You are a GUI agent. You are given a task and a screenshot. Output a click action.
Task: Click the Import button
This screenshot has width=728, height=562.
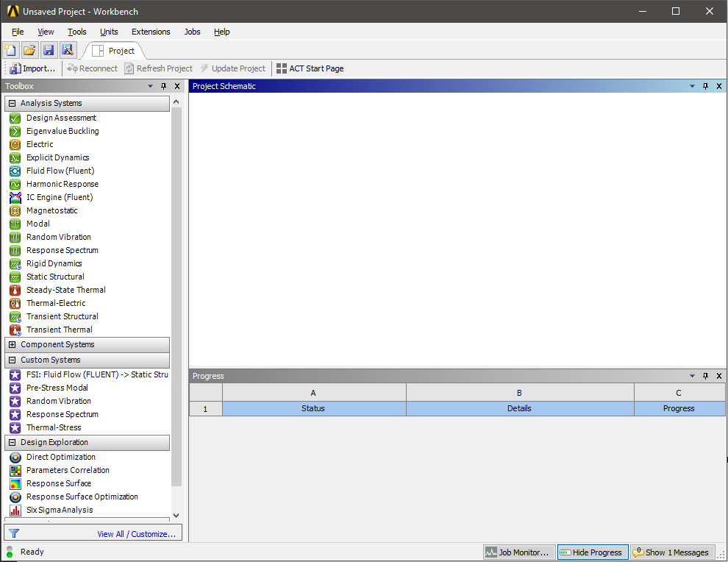click(32, 68)
